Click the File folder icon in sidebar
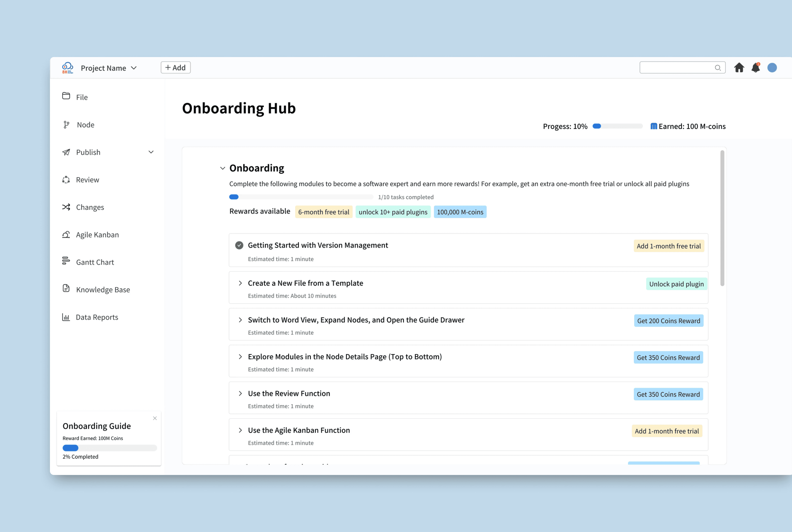 click(x=66, y=96)
